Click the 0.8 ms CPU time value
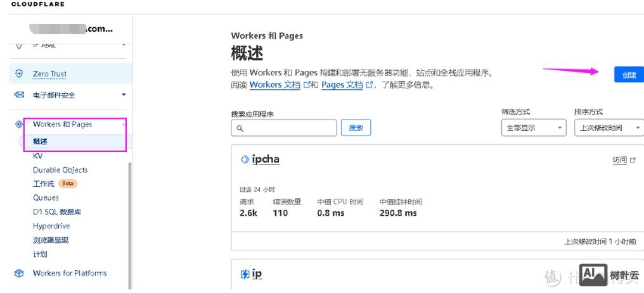Screen dimensions: 644x293 coord(331,213)
